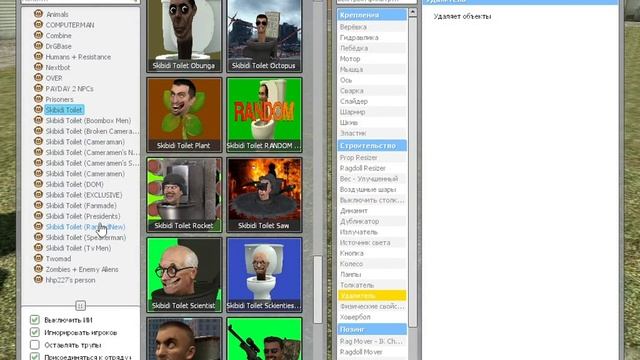Click the NPC grid scrollbar handle

coord(318,289)
